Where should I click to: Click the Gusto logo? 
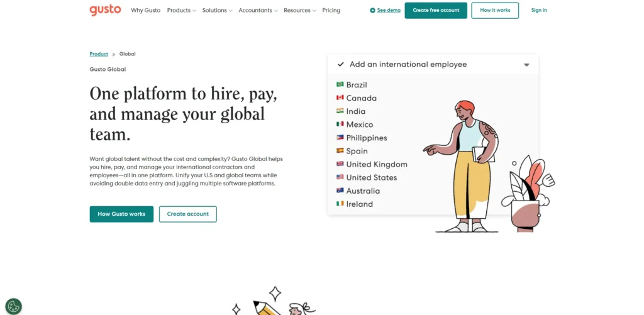tap(105, 10)
